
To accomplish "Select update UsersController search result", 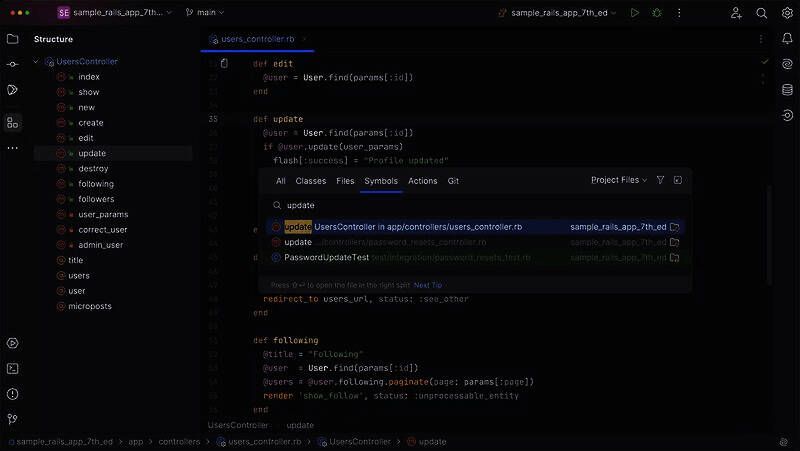I will click(474, 227).
